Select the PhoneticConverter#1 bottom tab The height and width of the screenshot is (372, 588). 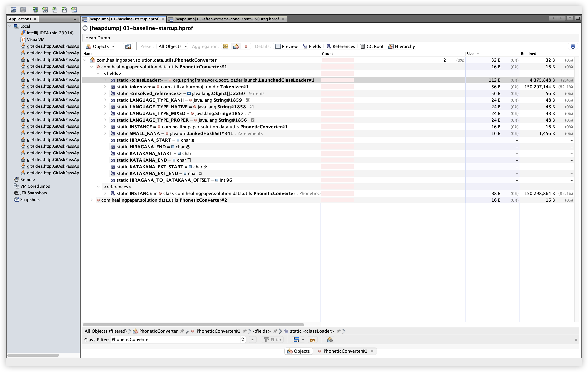click(x=345, y=351)
